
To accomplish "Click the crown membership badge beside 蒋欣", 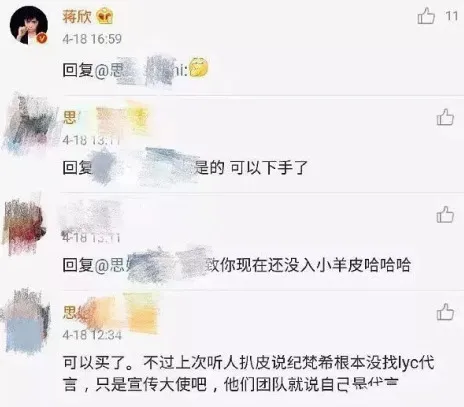I will click(105, 17).
